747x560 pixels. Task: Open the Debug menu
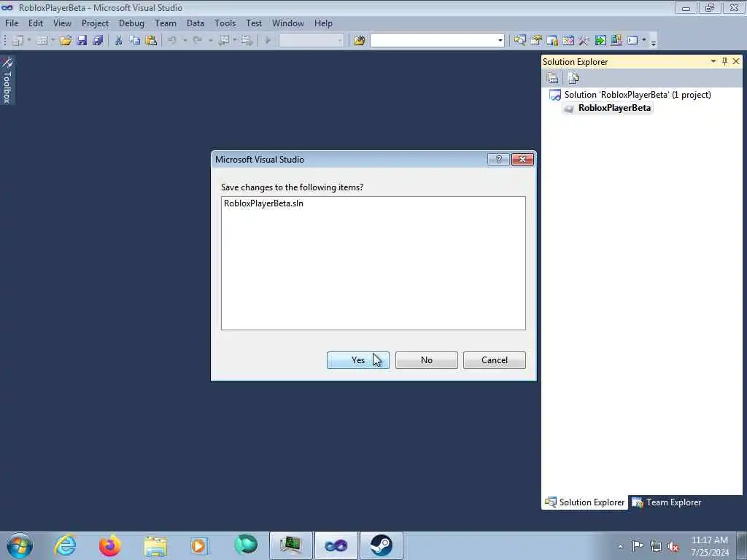tap(131, 23)
